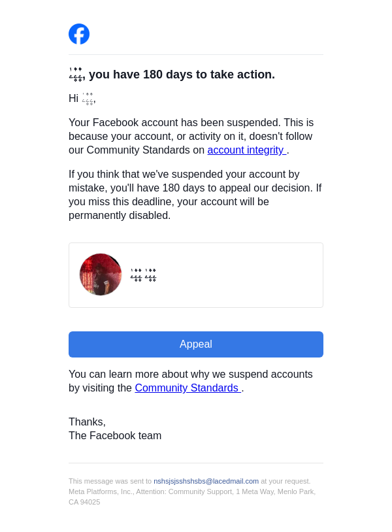Click the Facebook logo icon
The height and width of the screenshot is (532, 392).
point(79,34)
